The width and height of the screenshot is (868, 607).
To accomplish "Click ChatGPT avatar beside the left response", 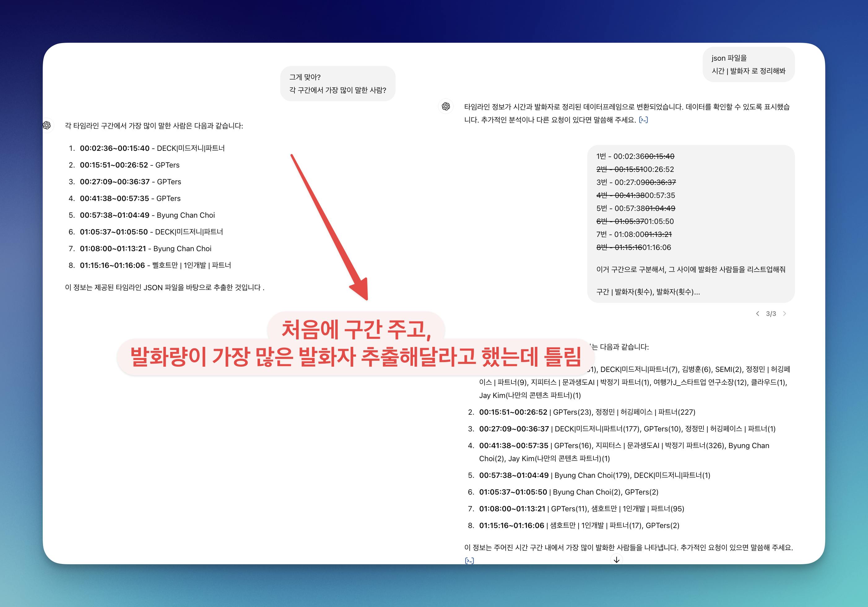I will coord(47,125).
